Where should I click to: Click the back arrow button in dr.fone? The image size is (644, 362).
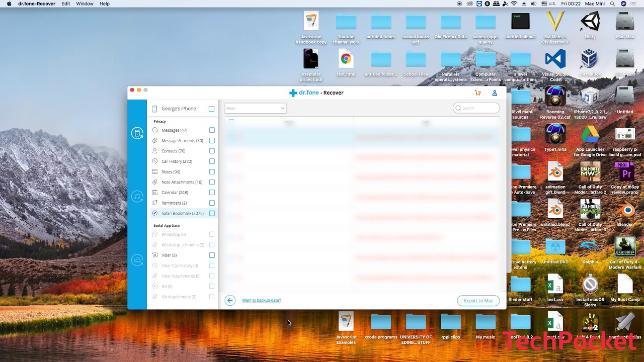pyautogui.click(x=230, y=300)
